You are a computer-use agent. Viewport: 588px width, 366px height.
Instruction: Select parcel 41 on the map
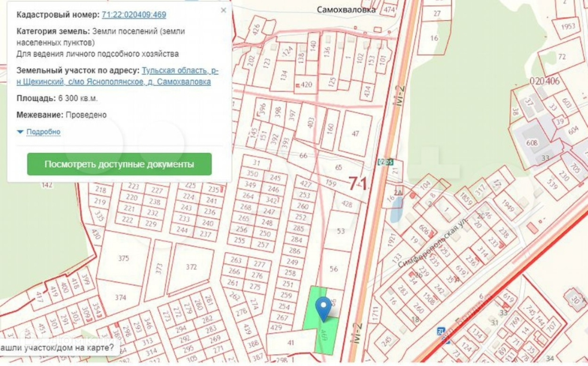click(290, 343)
